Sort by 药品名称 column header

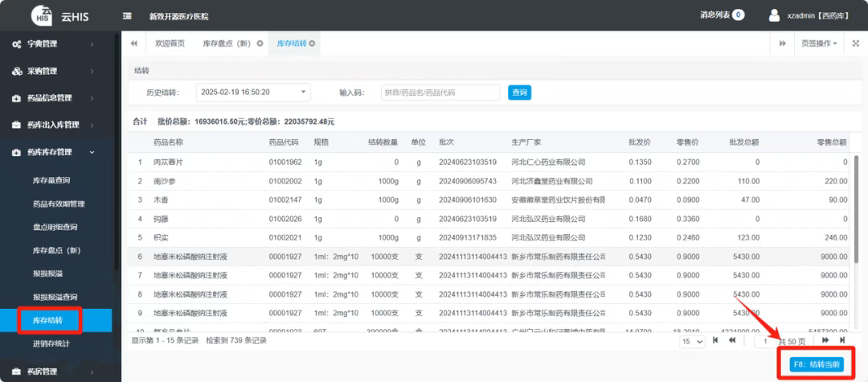tap(168, 142)
